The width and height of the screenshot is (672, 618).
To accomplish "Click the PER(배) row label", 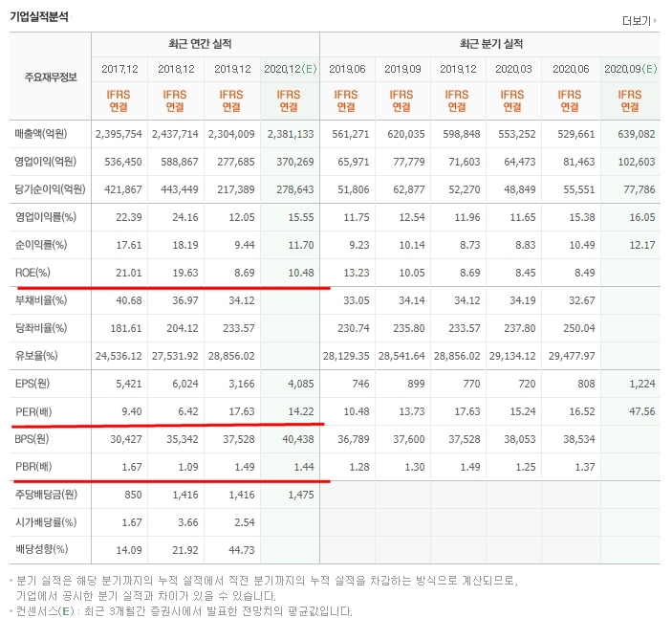I will [x=33, y=411].
